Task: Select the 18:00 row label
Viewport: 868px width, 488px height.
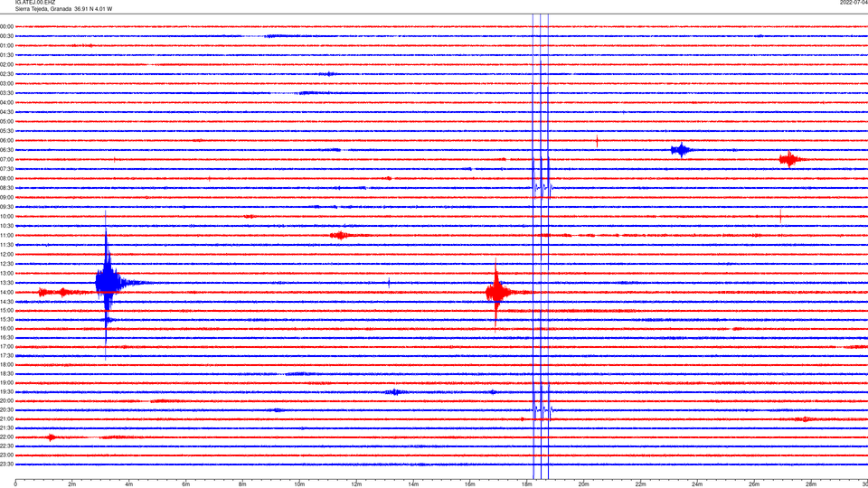Action: (x=6, y=364)
